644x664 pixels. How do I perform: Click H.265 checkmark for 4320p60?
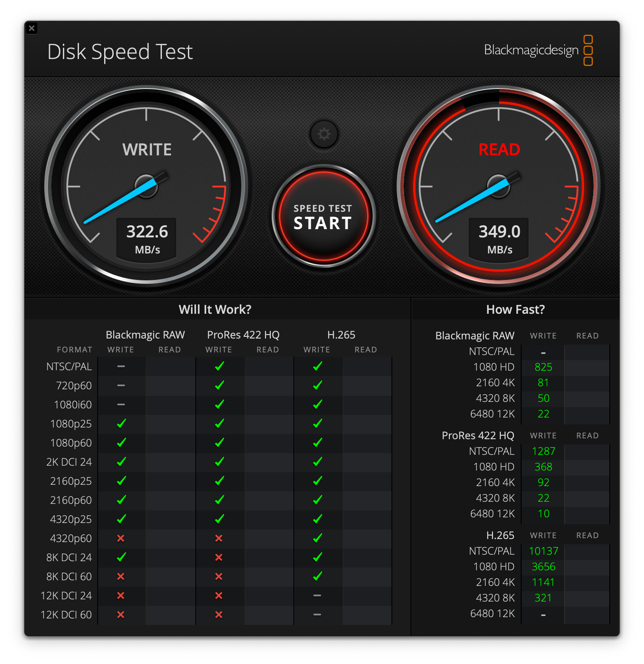click(318, 538)
